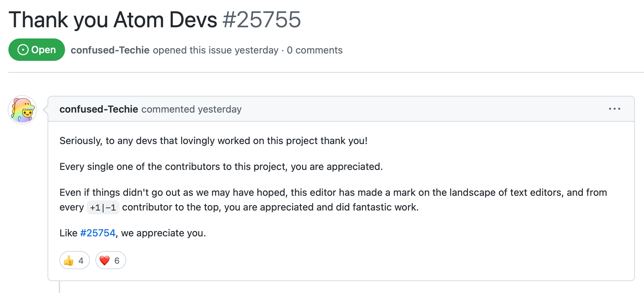Click confused-Techie's rainbow dinosaur avatar
The width and height of the screenshot is (644, 293).
(22, 109)
